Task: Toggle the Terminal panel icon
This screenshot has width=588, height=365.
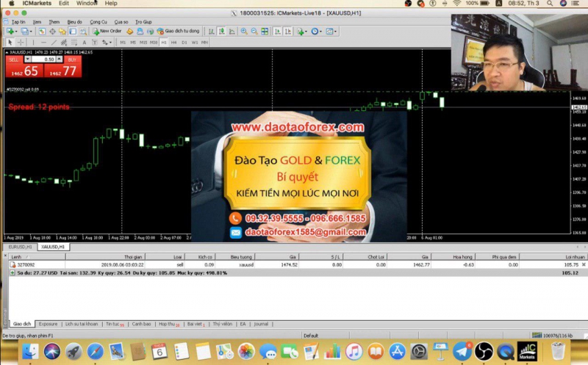Action: 73,31
